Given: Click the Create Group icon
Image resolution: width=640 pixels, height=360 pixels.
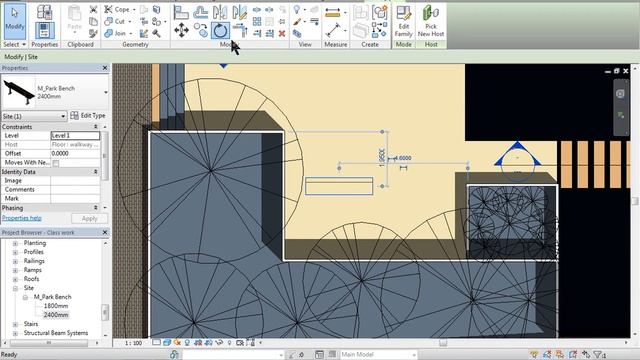Looking at the screenshot, I should [380, 13].
